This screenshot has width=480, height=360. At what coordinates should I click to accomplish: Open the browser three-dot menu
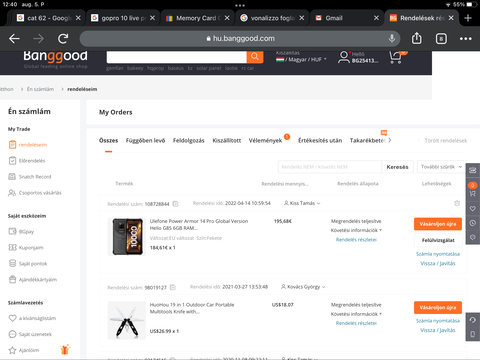click(x=465, y=39)
